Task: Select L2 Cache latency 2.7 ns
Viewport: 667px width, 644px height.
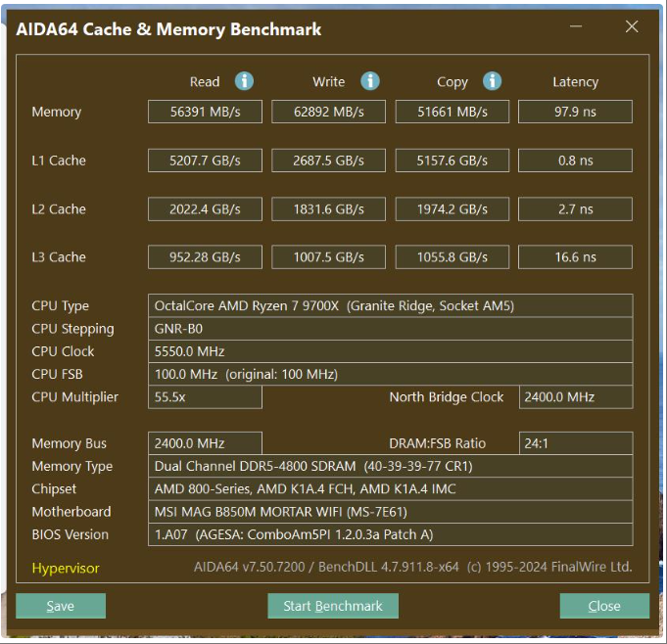Action: pos(575,209)
